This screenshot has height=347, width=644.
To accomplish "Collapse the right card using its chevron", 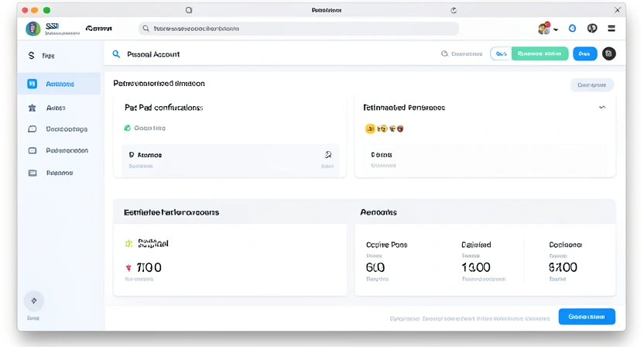I will tap(602, 108).
